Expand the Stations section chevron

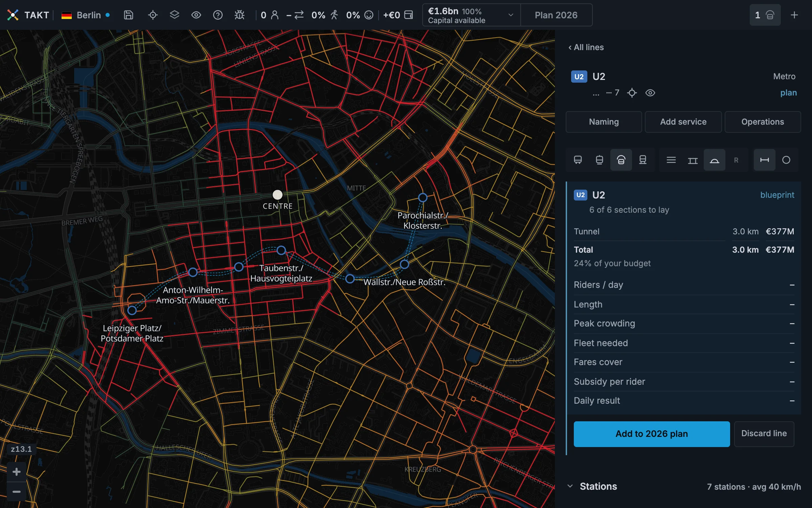570,486
